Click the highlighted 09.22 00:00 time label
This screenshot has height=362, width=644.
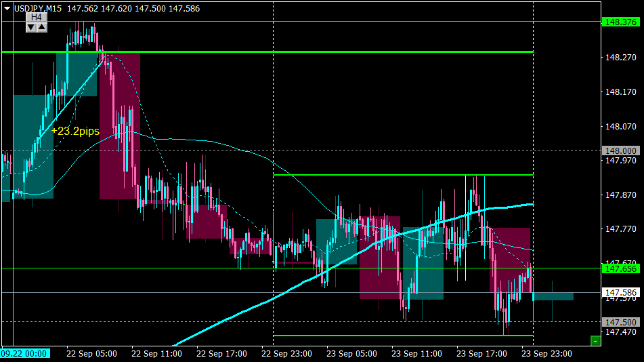25,353
